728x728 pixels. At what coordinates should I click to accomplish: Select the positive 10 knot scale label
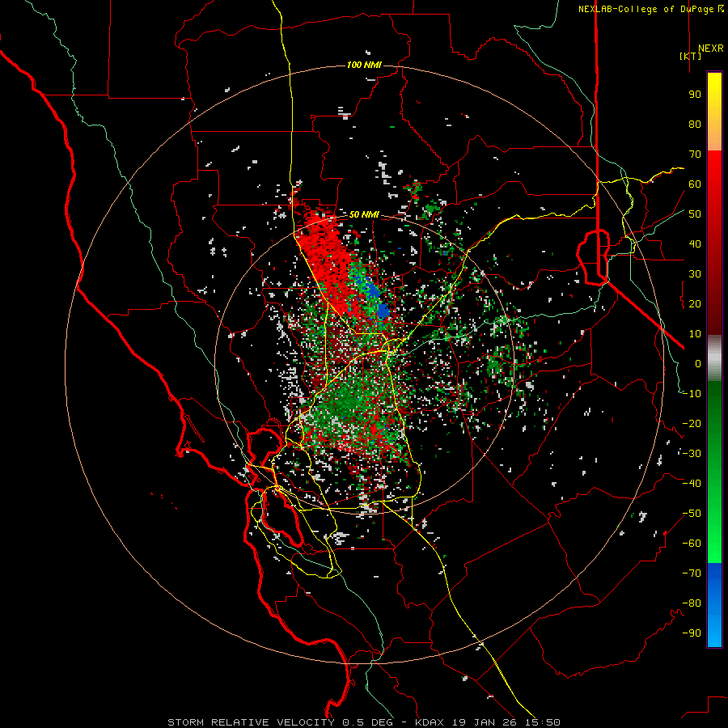(695, 334)
